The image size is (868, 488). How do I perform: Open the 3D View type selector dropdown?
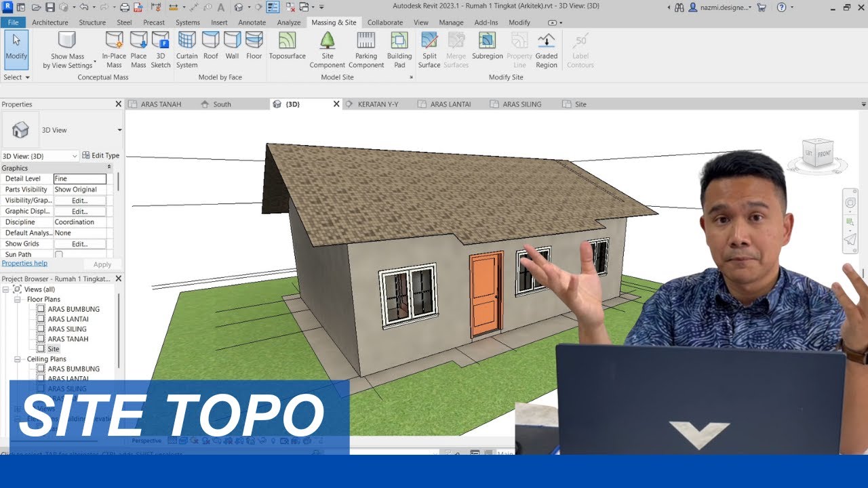(119, 130)
